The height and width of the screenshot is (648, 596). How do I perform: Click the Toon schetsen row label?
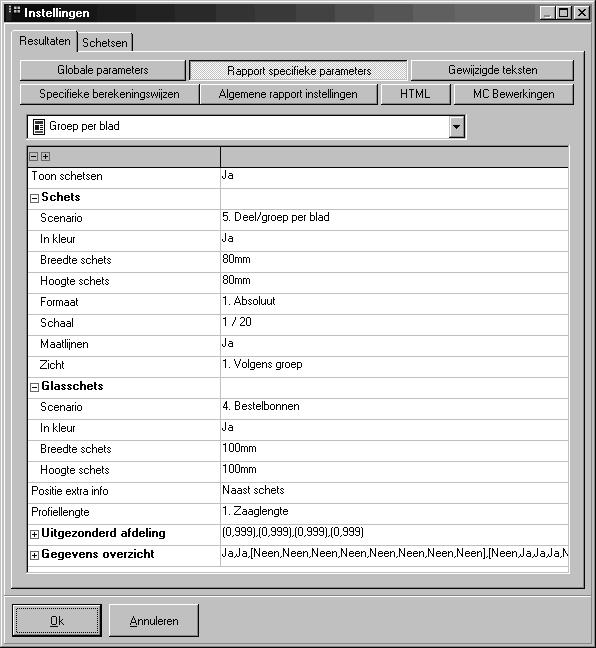pyautogui.click(x=67, y=176)
